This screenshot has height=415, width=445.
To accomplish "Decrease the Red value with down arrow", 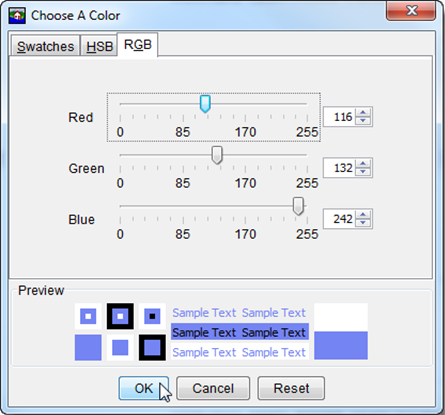I will [x=363, y=121].
